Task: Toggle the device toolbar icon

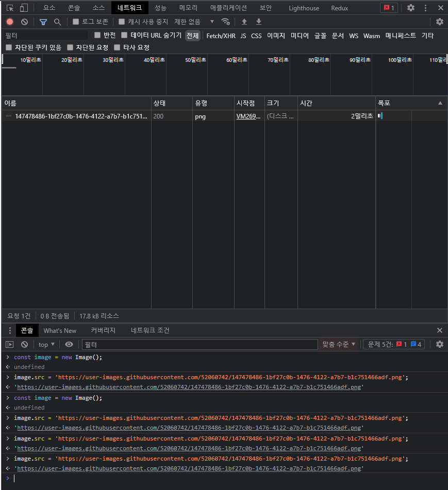Action: [24, 8]
